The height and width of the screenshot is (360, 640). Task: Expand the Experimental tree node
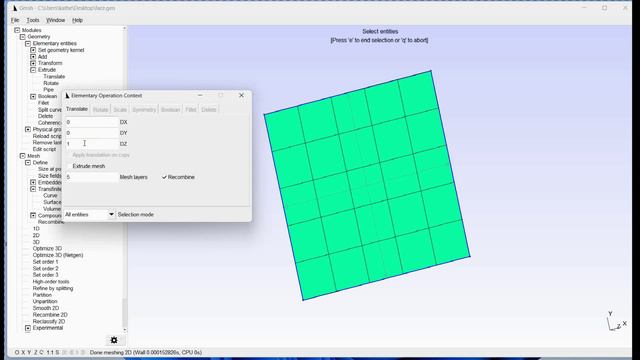28,328
